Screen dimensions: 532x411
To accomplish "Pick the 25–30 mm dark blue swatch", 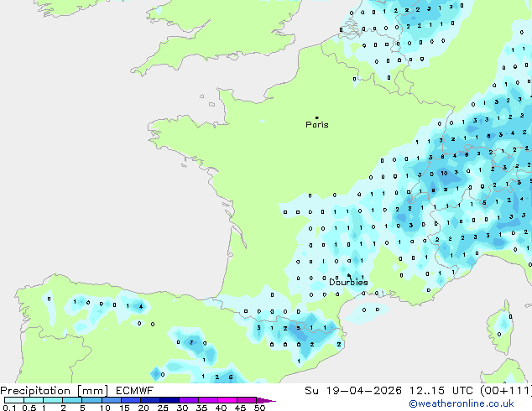I will [x=170, y=400].
